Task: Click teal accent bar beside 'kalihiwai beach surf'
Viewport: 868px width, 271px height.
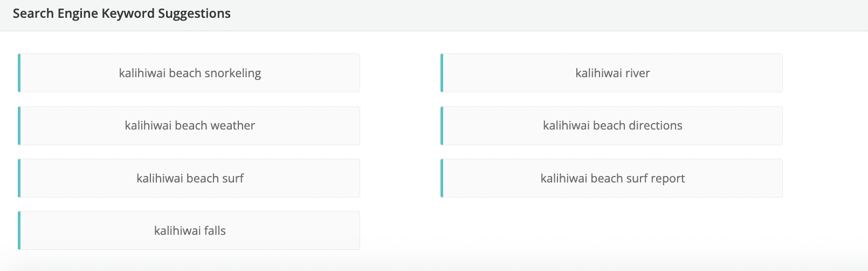Action: click(x=19, y=178)
